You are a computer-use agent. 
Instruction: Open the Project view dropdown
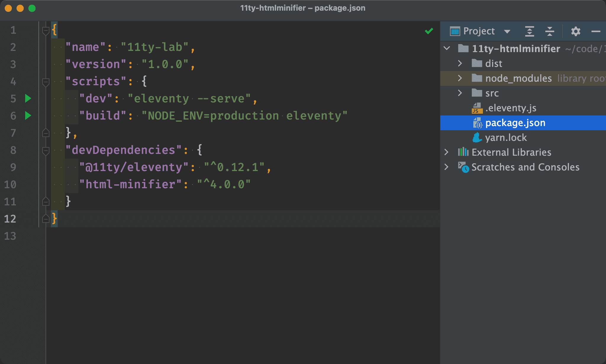click(x=507, y=31)
